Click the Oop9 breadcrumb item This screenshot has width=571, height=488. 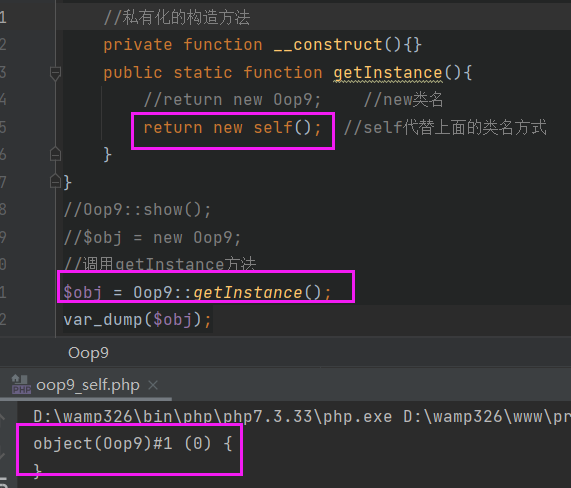click(x=88, y=353)
